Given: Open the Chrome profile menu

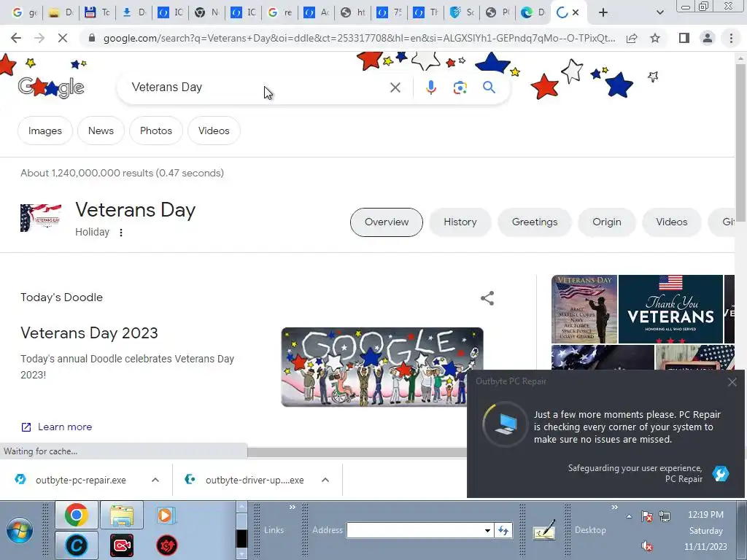Looking at the screenshot, I should tap(708, 38).
